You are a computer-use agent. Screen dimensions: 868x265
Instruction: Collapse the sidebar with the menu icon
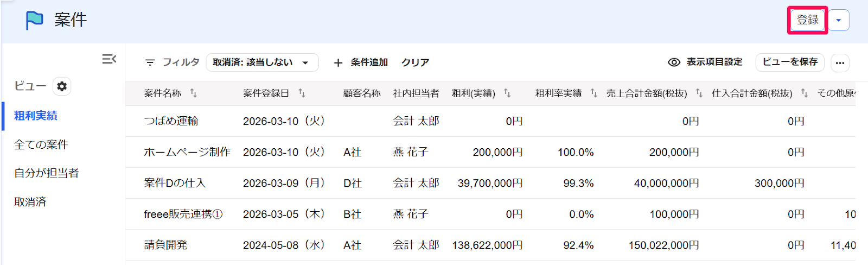point(109,59)
